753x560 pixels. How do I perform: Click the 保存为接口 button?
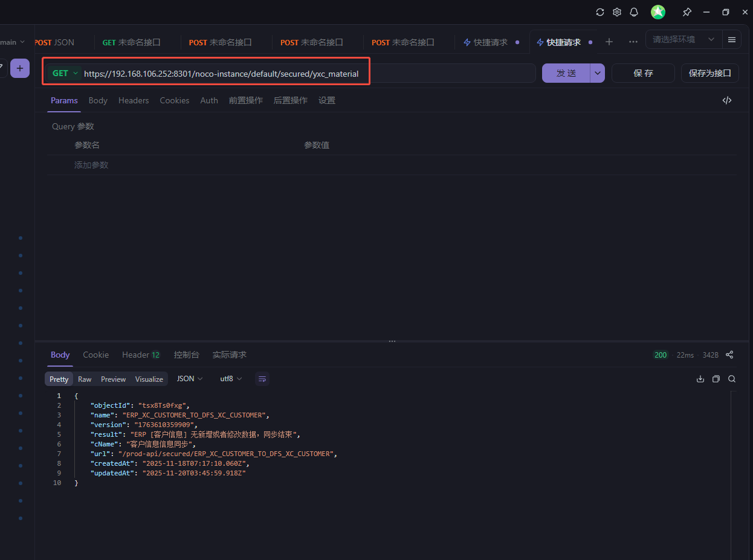pyautogui.click(x=709, y=73)
